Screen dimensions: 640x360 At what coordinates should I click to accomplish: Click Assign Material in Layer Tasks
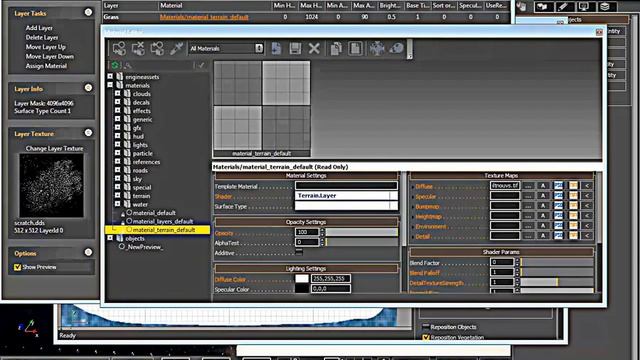click(x=46, y=66)
